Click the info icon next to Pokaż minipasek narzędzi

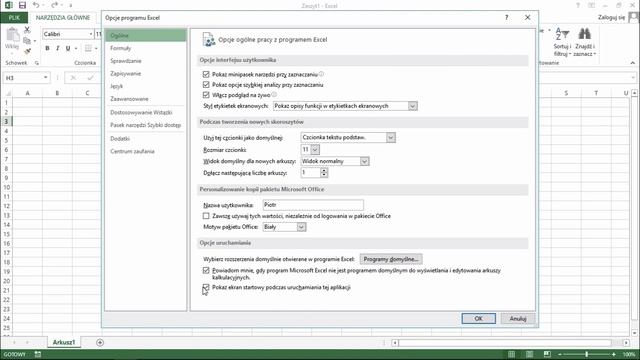point(321,74)
